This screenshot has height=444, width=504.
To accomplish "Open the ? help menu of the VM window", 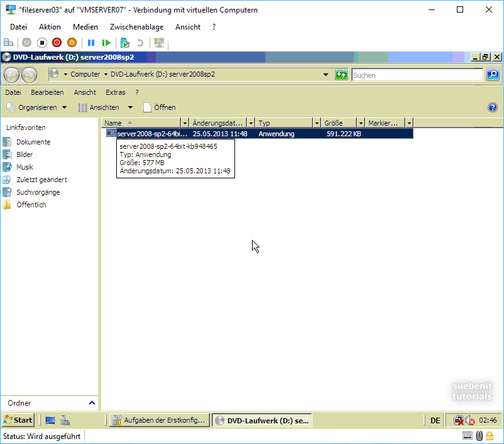I will click(214, 27).
